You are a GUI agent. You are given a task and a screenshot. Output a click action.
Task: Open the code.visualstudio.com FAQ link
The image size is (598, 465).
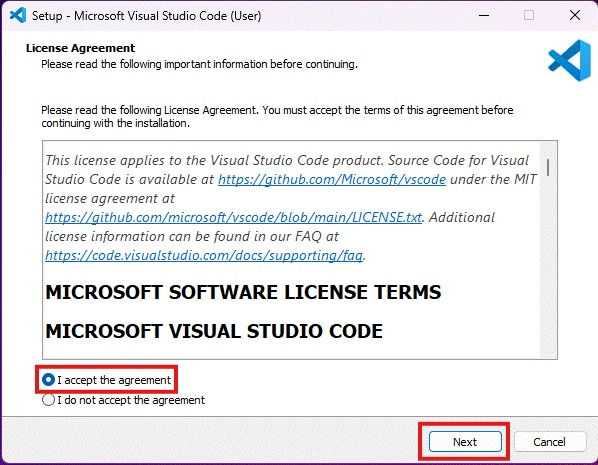click(204, 255)
